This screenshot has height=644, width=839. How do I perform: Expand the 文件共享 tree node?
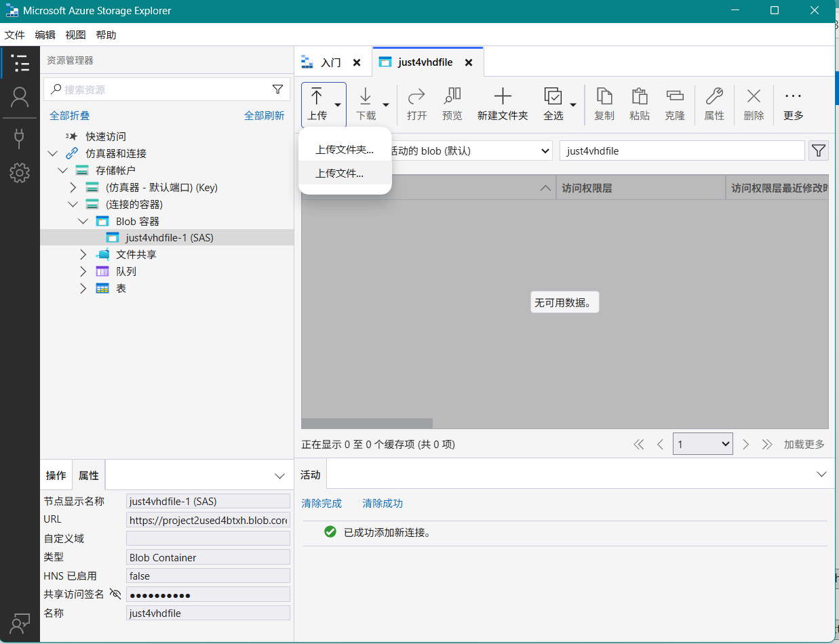click(x=83, y=255)
